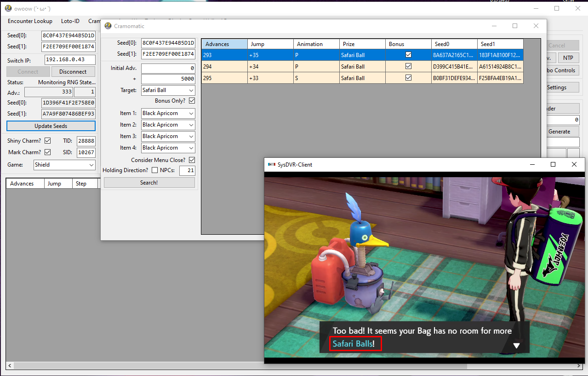Toggle the Mark Charm checkbox
Viewport: 588px width, 376px height.
pos(47,152)
